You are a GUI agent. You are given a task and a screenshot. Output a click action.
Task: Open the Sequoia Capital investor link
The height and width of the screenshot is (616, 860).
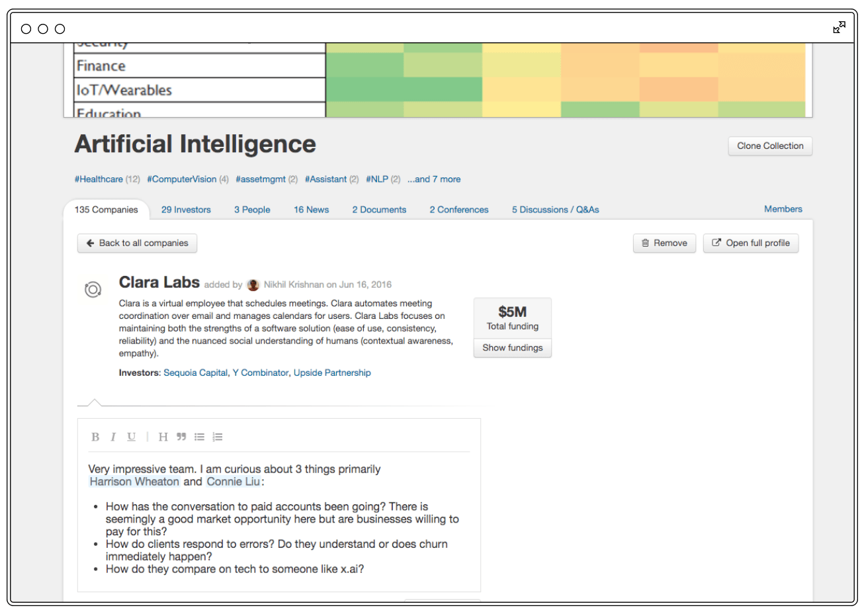pyautogui.click(x=196, y=373)
